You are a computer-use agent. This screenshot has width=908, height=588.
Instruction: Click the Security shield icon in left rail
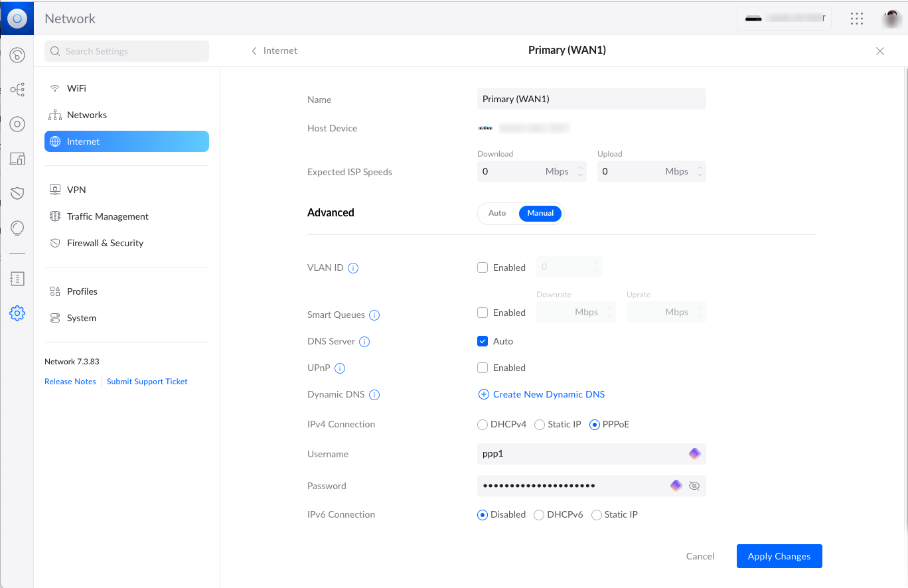(17, 193)
